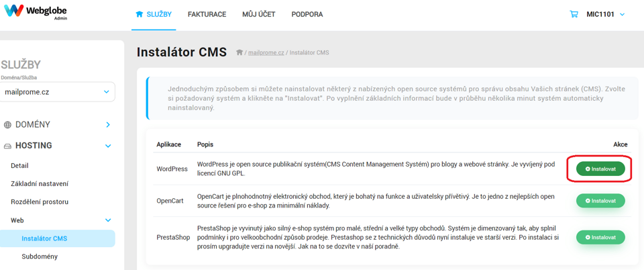Click the globe icon beside DOMÉNY
The width and height of the screenshot is (644, 270).
pyautogui.click(x=7, y=125)
